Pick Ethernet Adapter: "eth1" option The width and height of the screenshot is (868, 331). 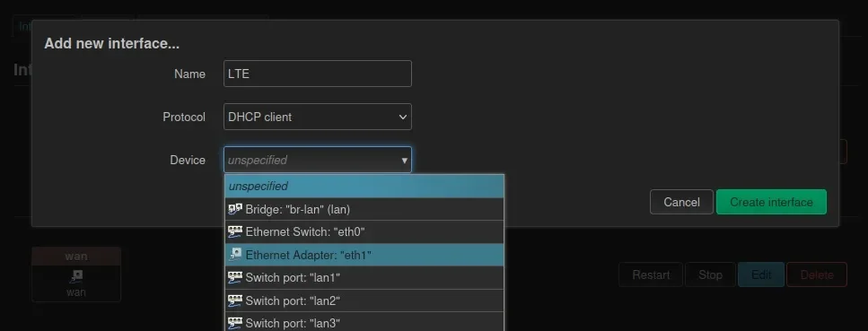click(x=364, y=255)
